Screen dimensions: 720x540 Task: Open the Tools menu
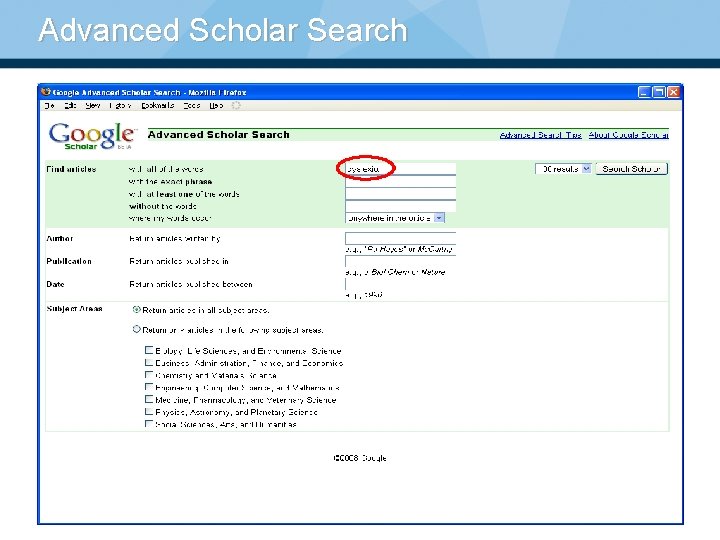pos(192,106)
